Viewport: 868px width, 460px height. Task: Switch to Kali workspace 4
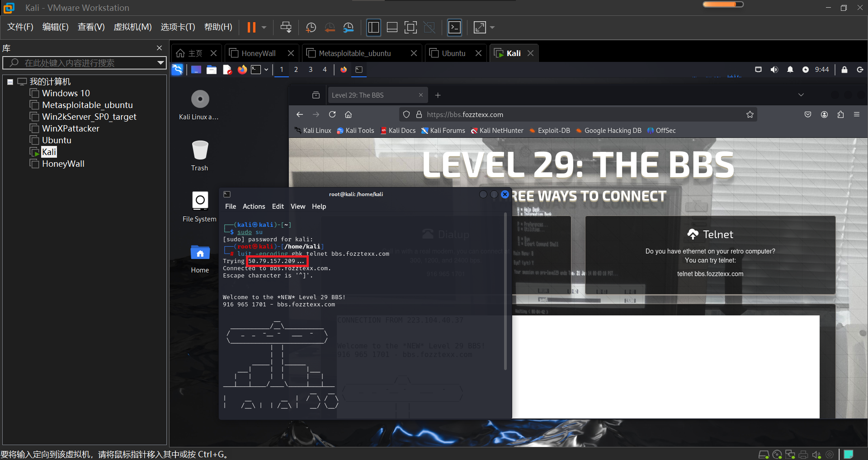(x=325, y=70)
